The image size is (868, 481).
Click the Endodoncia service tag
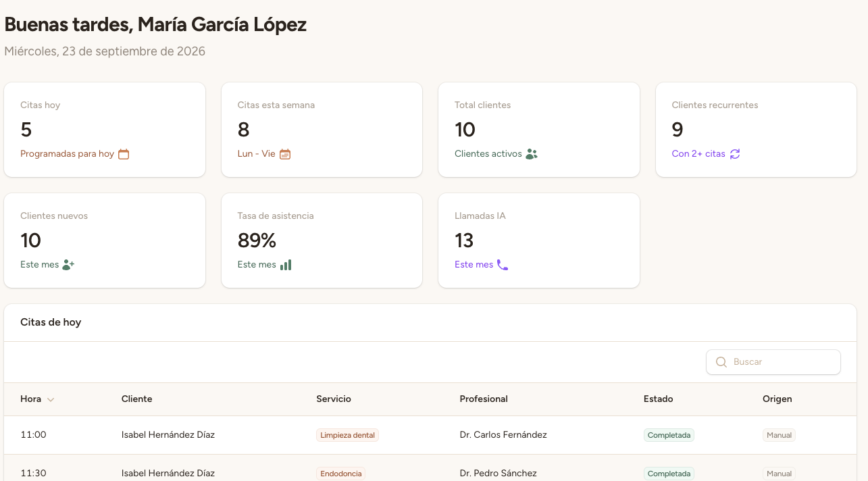(341, 474)
